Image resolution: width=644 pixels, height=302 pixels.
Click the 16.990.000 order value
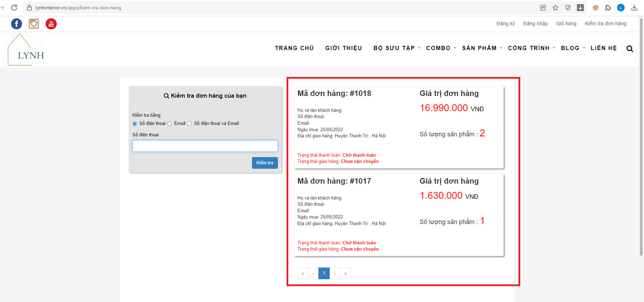(x=444, y=108)
